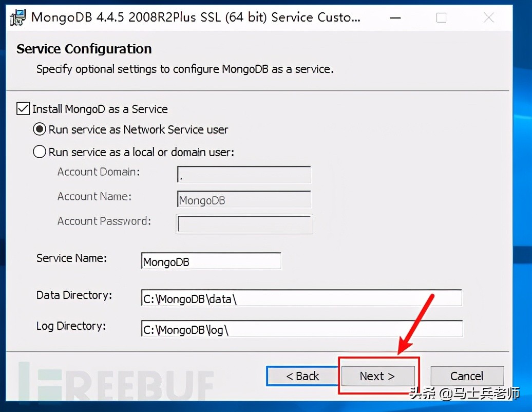Select Run service as local or domain user
532x412 pixels.
click(40, 152)
